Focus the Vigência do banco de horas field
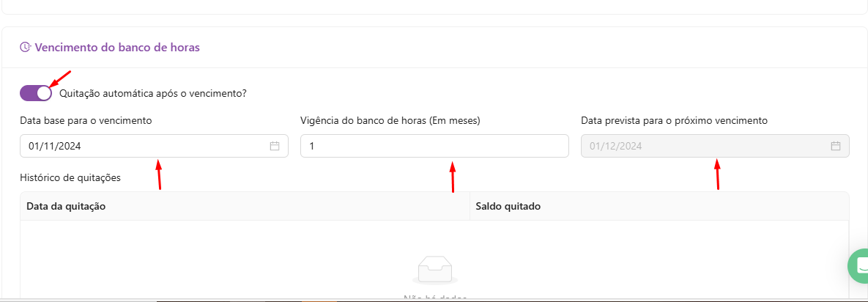Screen dimensions: 868x302 [x=434, y=146]
